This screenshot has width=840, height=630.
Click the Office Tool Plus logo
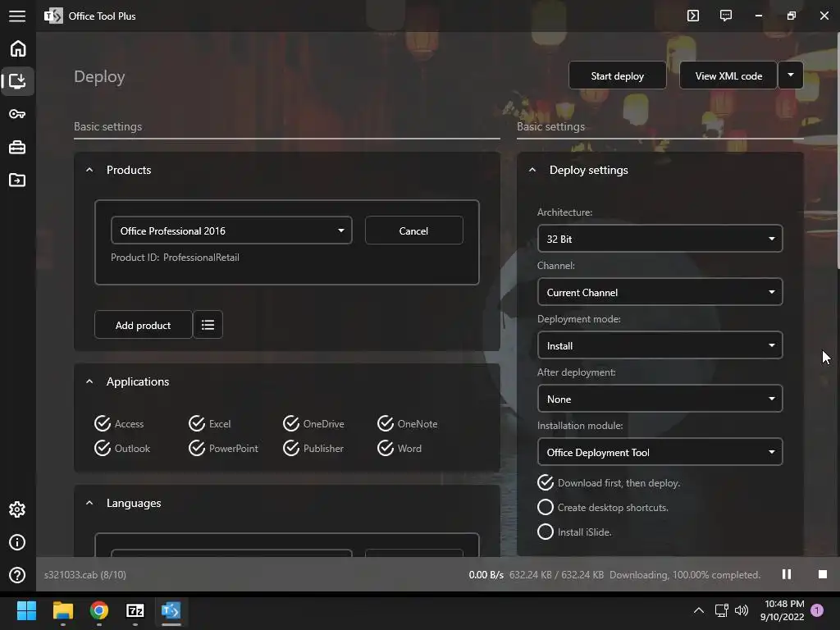point(53,16)
